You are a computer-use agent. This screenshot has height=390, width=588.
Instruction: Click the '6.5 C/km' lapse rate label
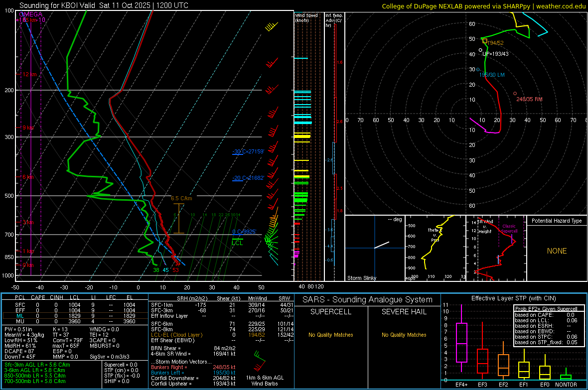(x=181, y=198)
